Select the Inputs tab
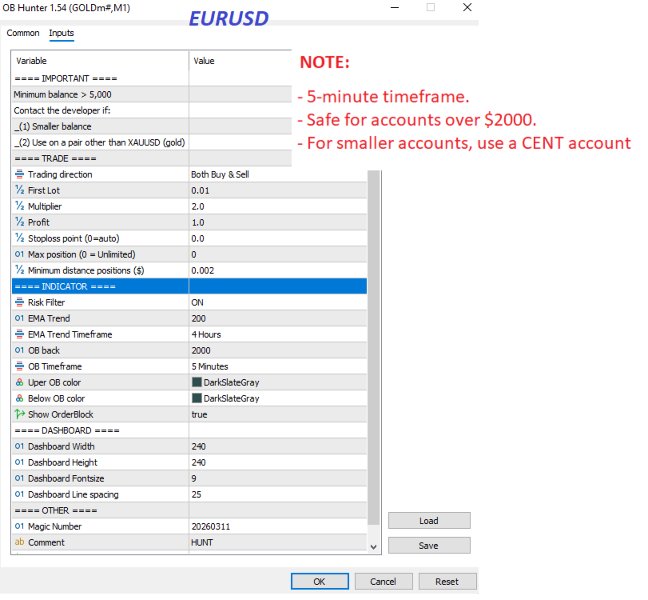The image size is (648, 600). (x=61, y=33)
